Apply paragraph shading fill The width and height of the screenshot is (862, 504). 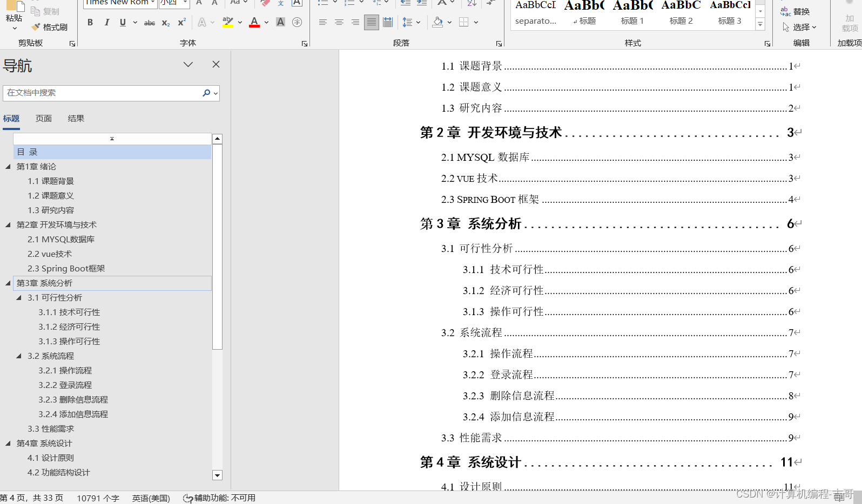pyautogui.click(x=437, y=22)
